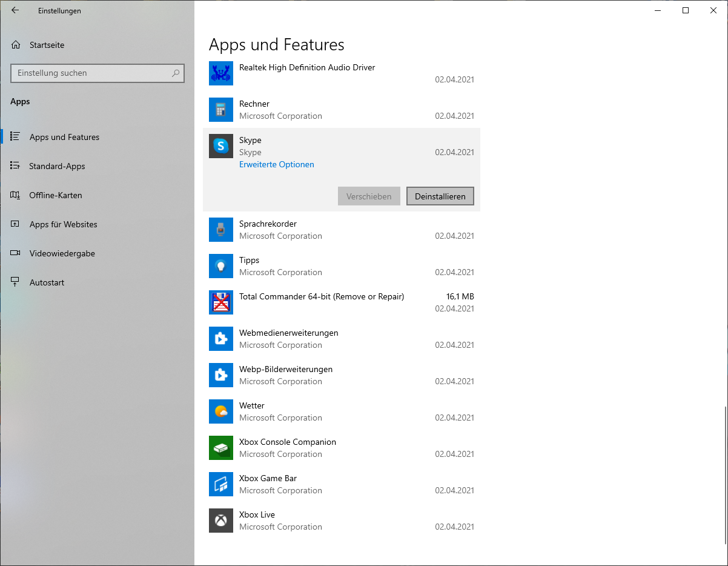Click the Deinstallieren button for Skype
The image size is (728, 566).
(440, 196)
